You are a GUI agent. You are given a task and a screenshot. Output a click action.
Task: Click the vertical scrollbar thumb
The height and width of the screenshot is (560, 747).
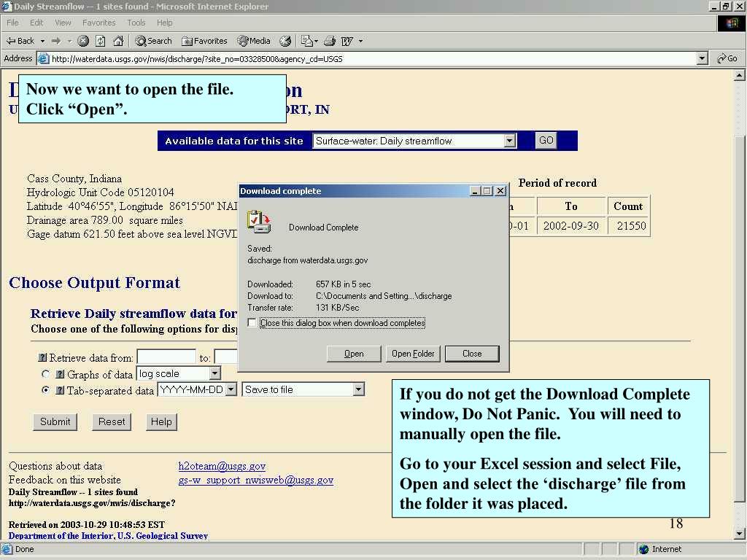click(739, 321)
